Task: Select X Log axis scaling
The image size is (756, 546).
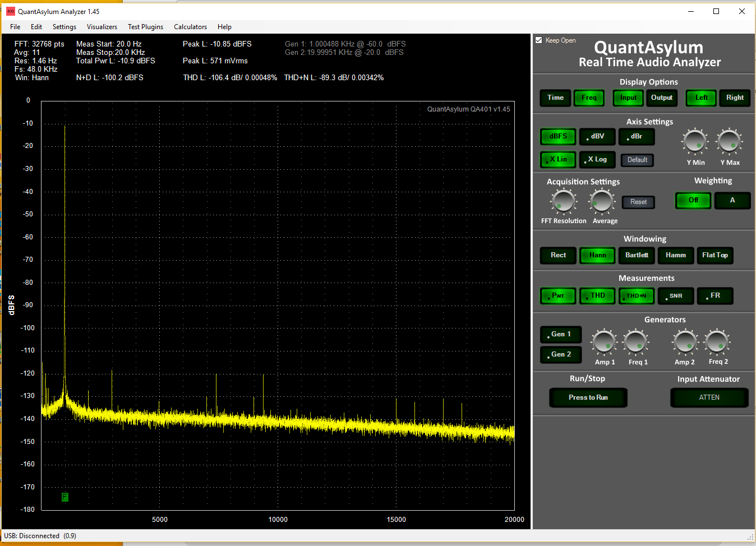Action: (597, 160)
